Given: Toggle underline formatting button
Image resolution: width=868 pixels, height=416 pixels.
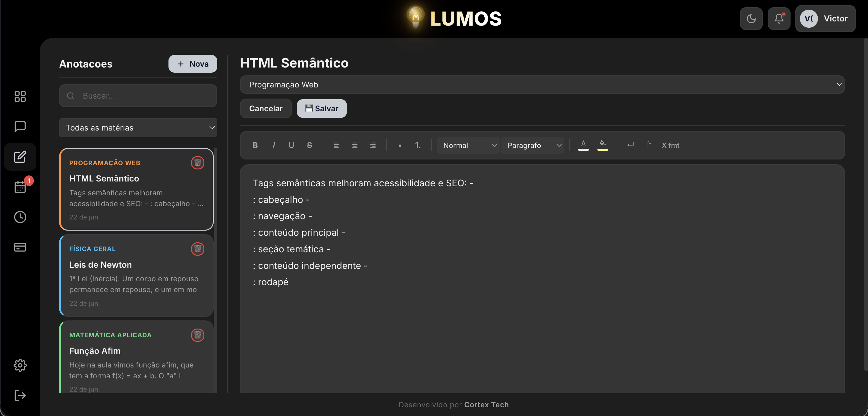Looking at the screenshot, I should point(291,145).
